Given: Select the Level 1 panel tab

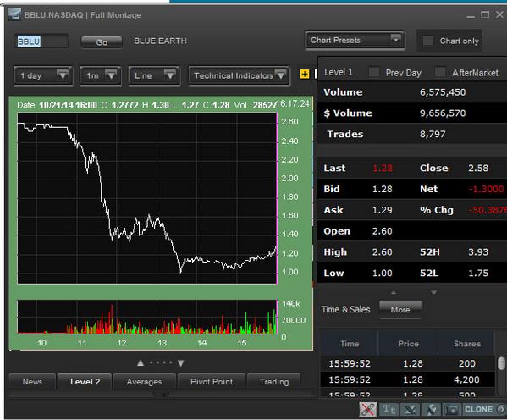Looking at the screenshot, I should [339, 72].
